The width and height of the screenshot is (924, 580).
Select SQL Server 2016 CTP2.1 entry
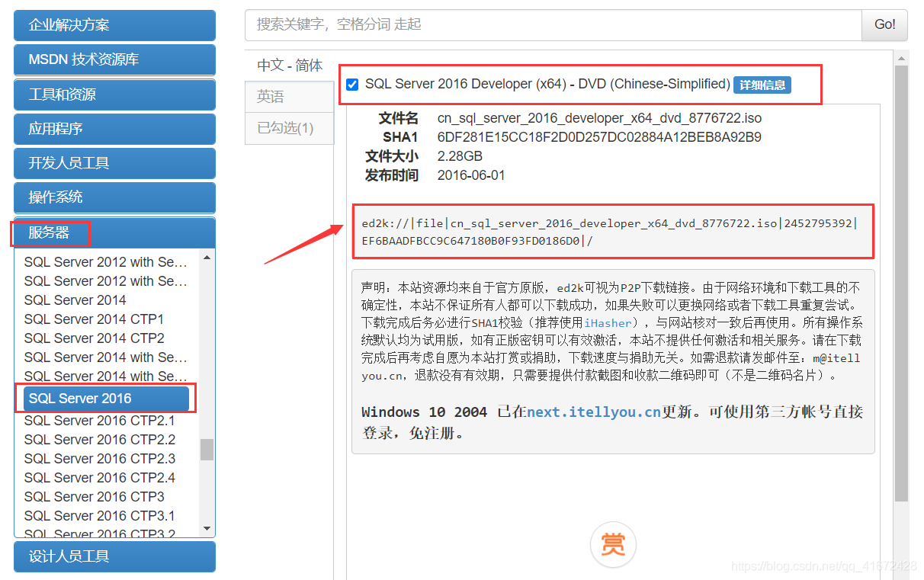click(99, 421)
